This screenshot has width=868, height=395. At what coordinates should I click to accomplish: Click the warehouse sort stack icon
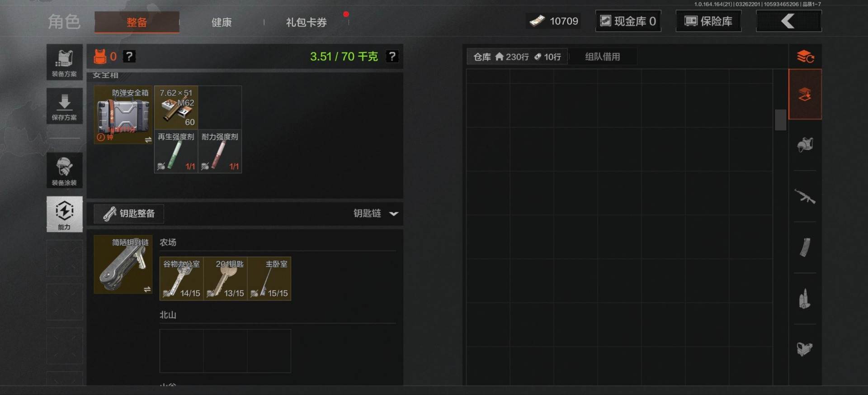(805, 57)
